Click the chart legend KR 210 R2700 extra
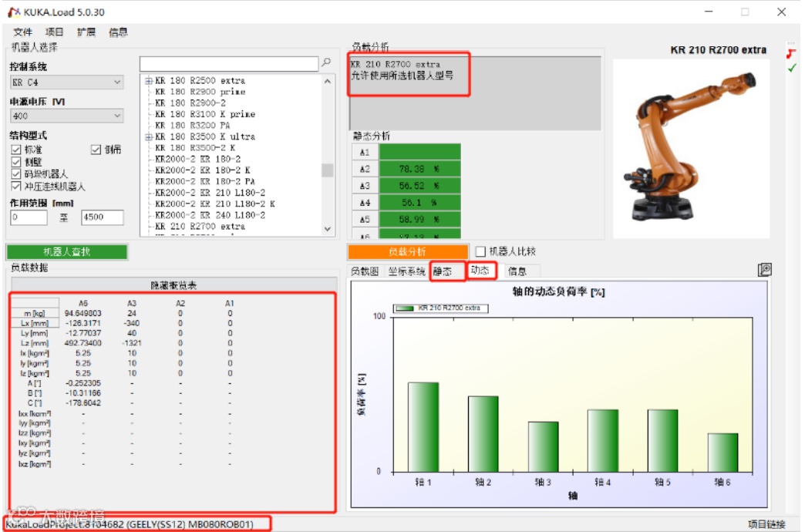This screenshot has height=532, width=805. [x=440, y=308]
